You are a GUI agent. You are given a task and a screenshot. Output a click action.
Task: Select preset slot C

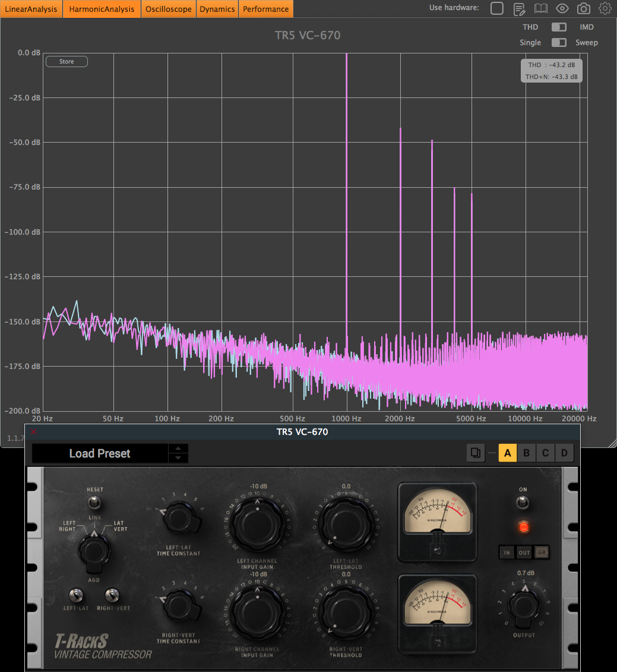click(x=546, y=453)
